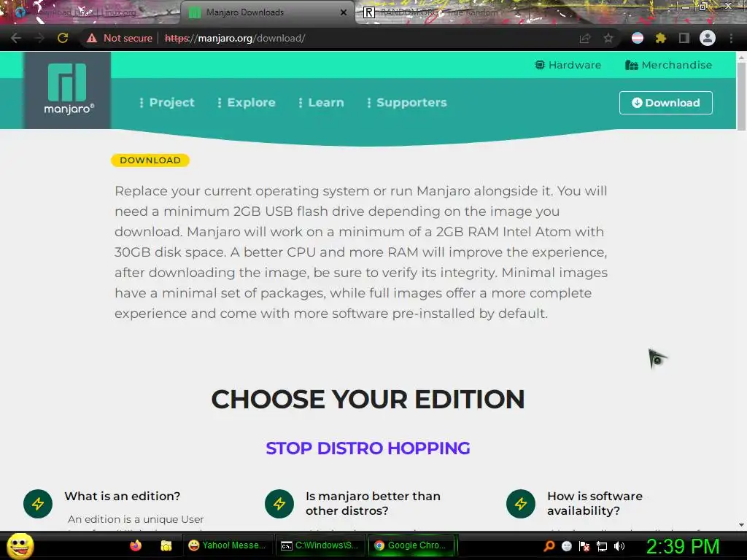Image resolution: width=747 pixels, height=560 pixels.
Task: Open the Chrome three-dot menu
Action: (x=731, y=38)
